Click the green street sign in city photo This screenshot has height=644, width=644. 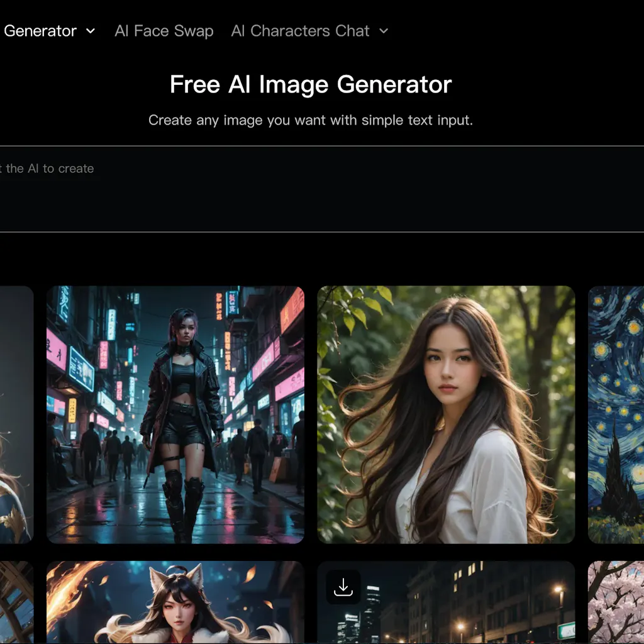(567, 630)
